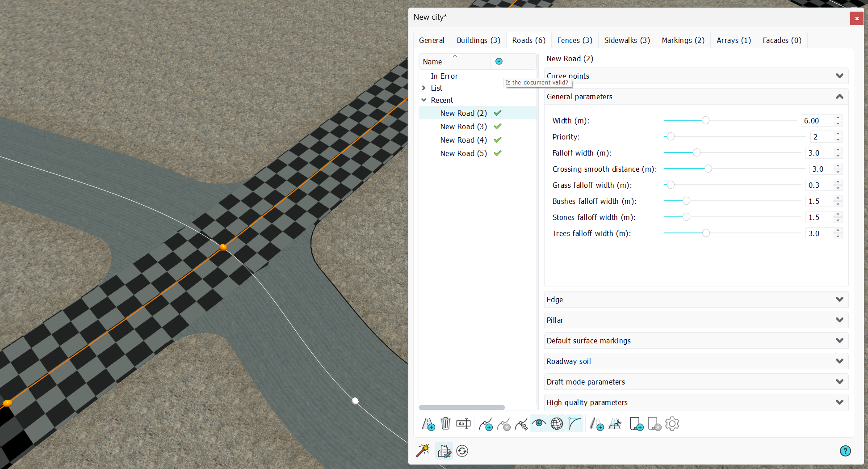This screenshot has height=469, width=868.
Task: Select the edit curve points pen tool
Action: point(521,424)
